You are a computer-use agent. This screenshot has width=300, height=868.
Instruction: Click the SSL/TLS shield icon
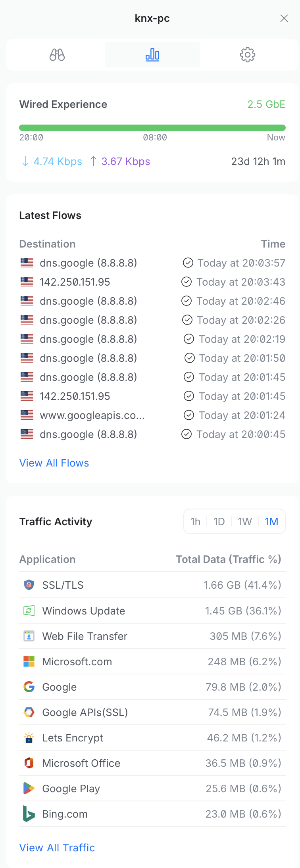click(29, 585)
